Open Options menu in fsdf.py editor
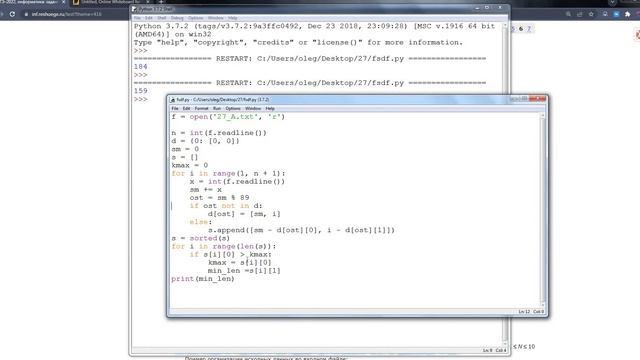Image resolution: width=640 pixels, height=360 pixels. pos(233,109)
